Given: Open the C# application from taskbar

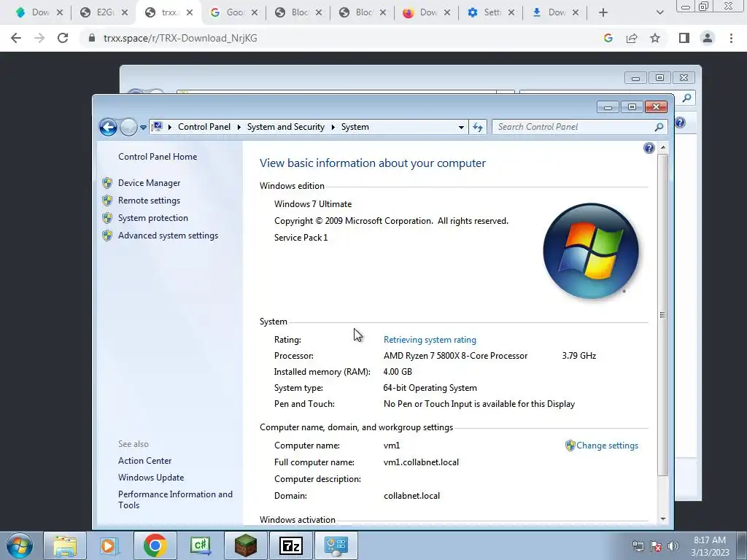Looking at the screenshot, I should point(200,545).
